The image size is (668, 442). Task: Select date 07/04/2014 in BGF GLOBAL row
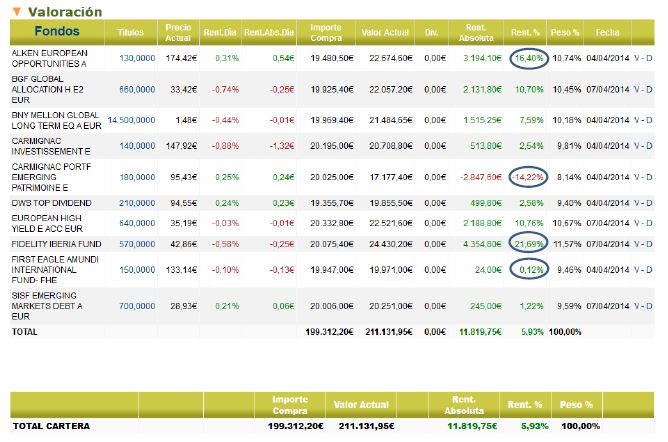click(608, 89)
